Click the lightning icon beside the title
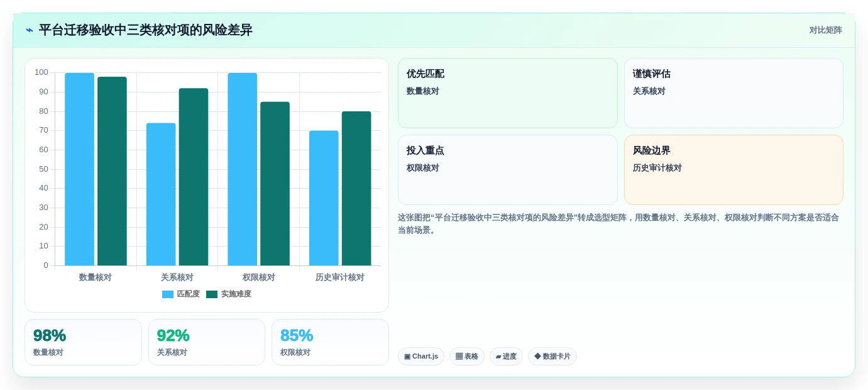This screenshot has height=390, width=868. 29,30
